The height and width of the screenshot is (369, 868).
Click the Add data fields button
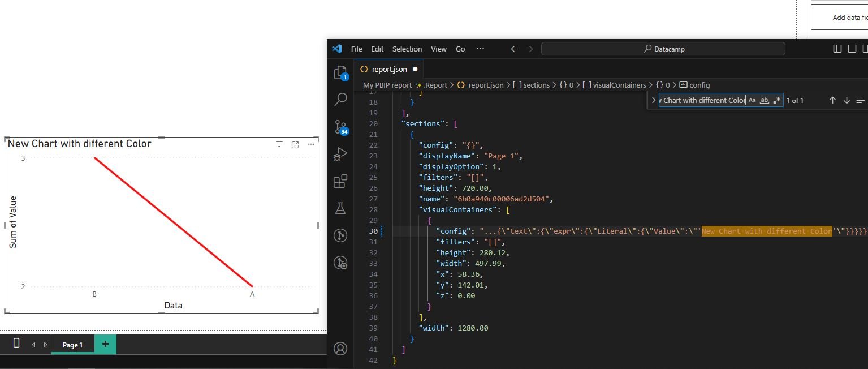tap(839, 17)
